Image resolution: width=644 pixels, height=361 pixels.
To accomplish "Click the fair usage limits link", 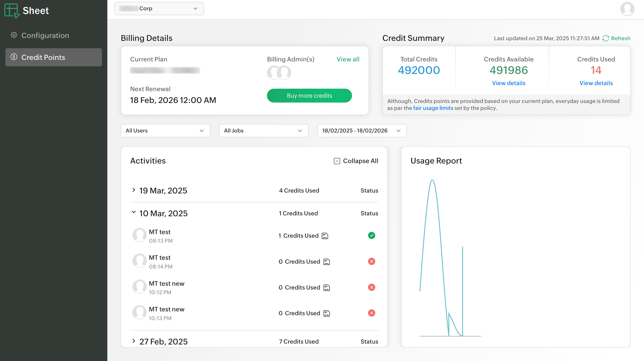I will [x=433, y=108].
